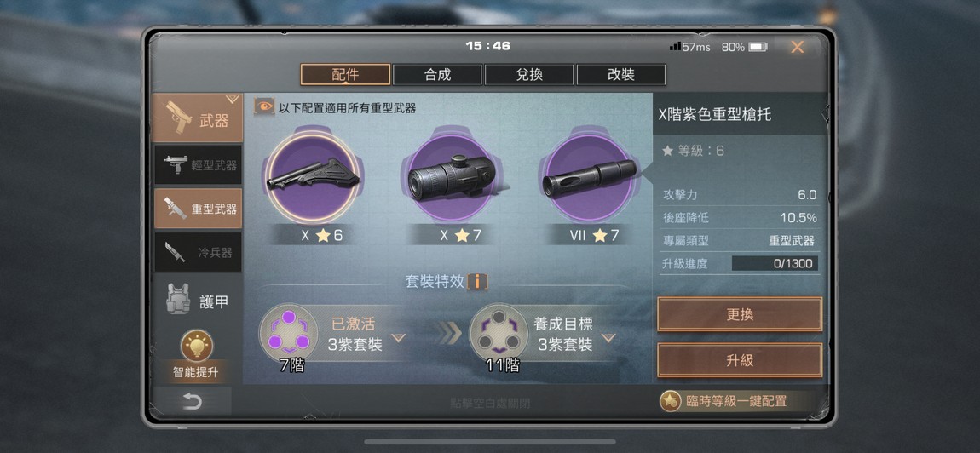Switch to the 兌換 tab
This screenshot has height=453, width=980.
click(529, 75)
